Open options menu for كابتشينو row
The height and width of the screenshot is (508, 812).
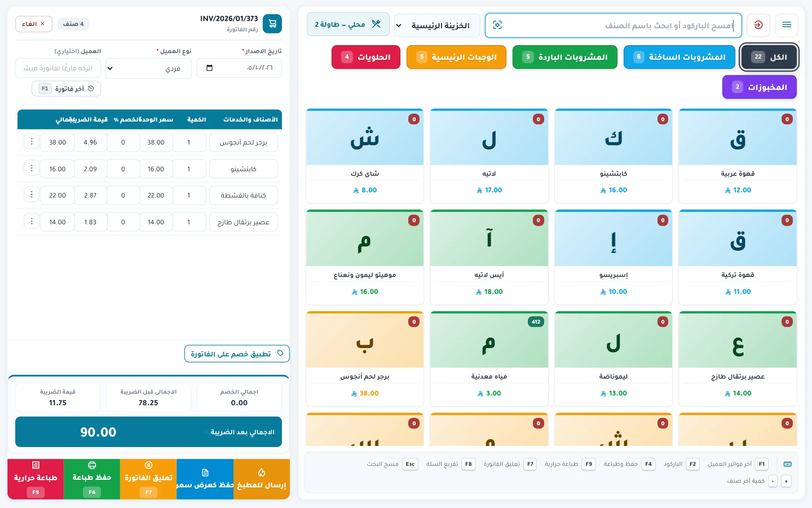pyautogui.click(x=32, y=168)
